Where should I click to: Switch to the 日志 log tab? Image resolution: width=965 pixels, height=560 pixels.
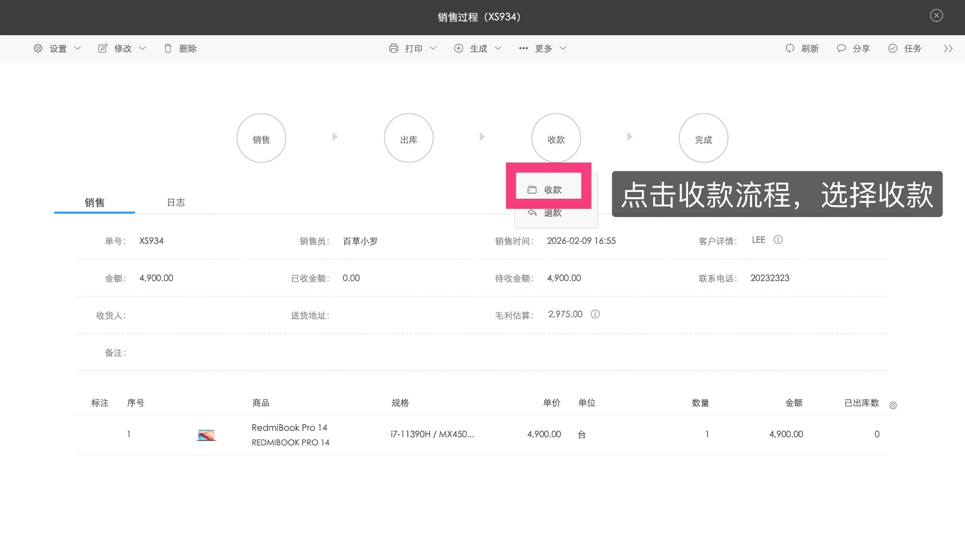click(176, 203)
